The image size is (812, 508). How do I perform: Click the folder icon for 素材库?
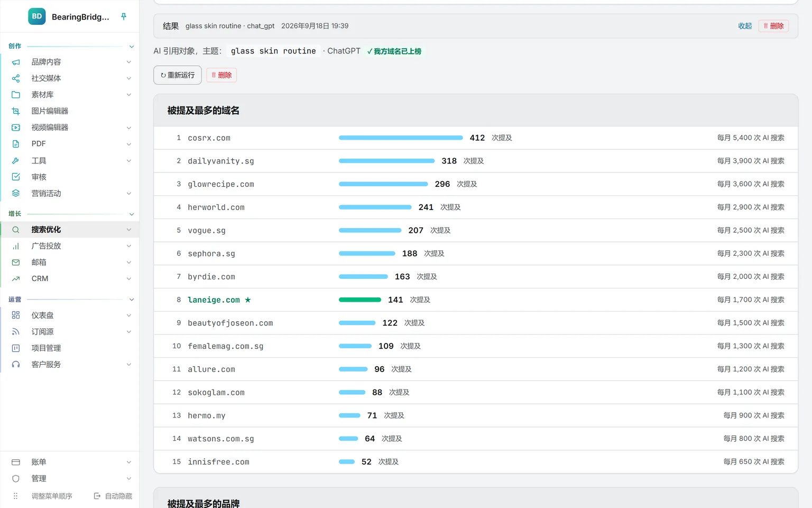16,95
